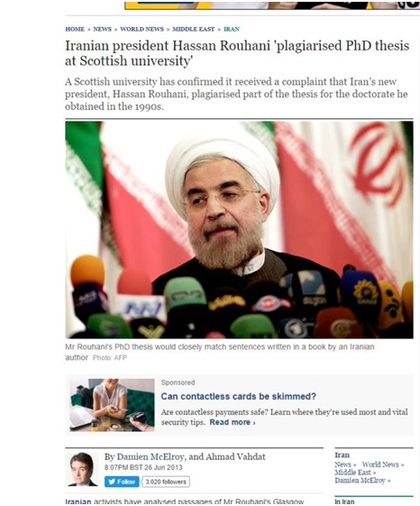Show the 3,020 followers count
The height and width of the screenshot is (506, 420).
tap(166, 482)
